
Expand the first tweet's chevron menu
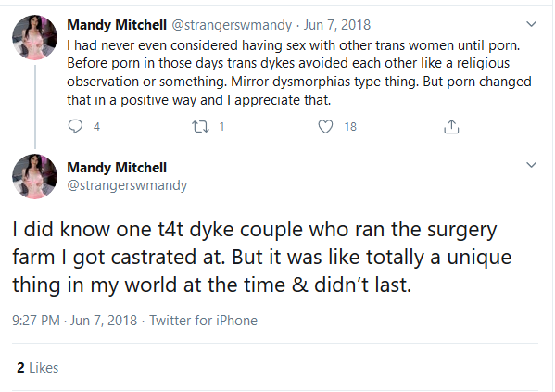point(531,24)
